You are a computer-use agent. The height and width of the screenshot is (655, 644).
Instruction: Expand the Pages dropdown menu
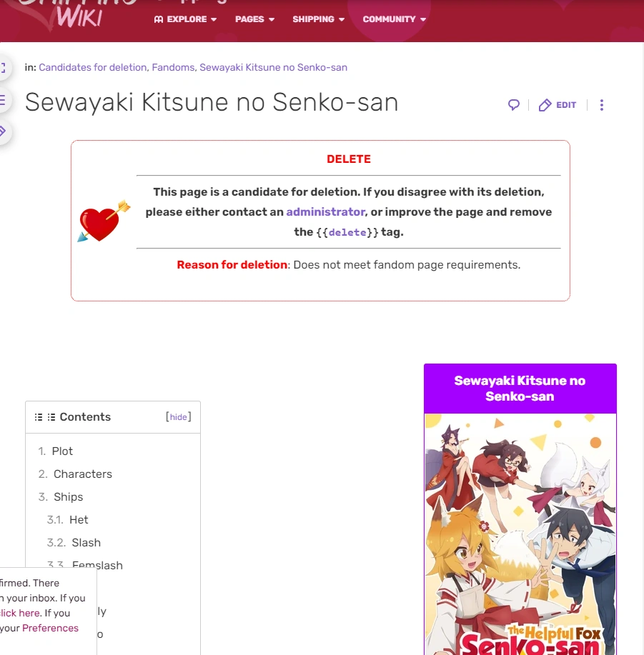point(254,19)
